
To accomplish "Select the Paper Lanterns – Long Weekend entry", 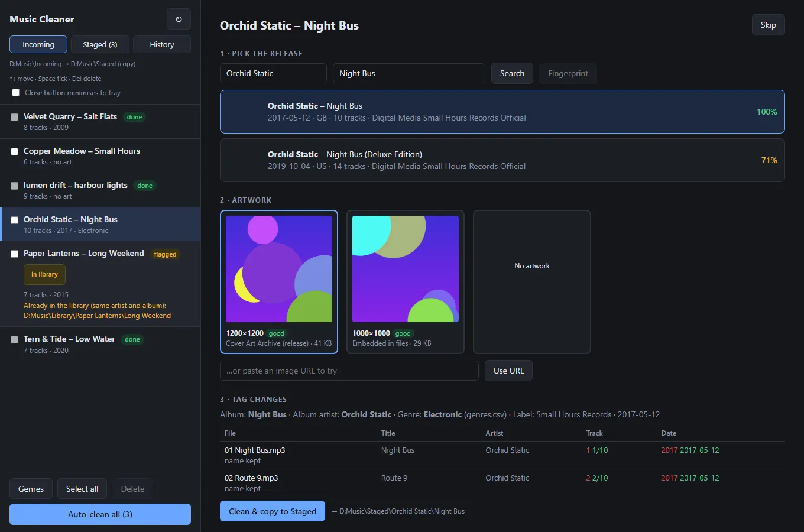I will [x=100, y=284].
